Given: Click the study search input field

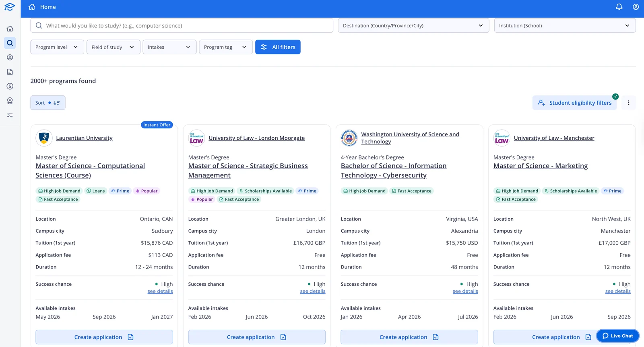Looking at the screenshot, I should (x=182, y=25).
